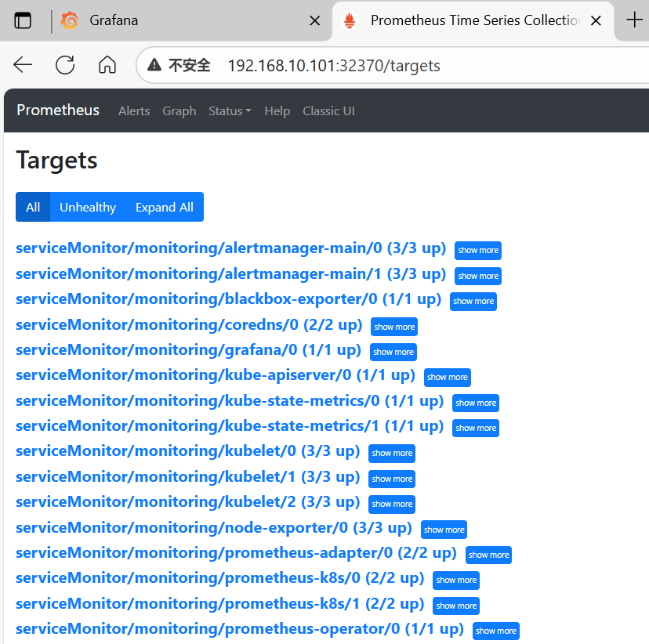649x644 pixels.
Task: Click the not-secure warning icon
Action: point(154,65)
